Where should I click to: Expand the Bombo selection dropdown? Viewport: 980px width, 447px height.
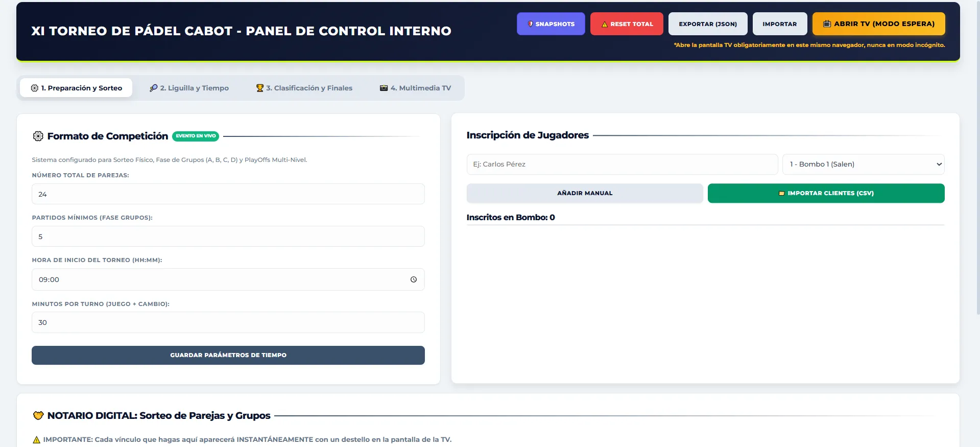(x=864, y=164)
